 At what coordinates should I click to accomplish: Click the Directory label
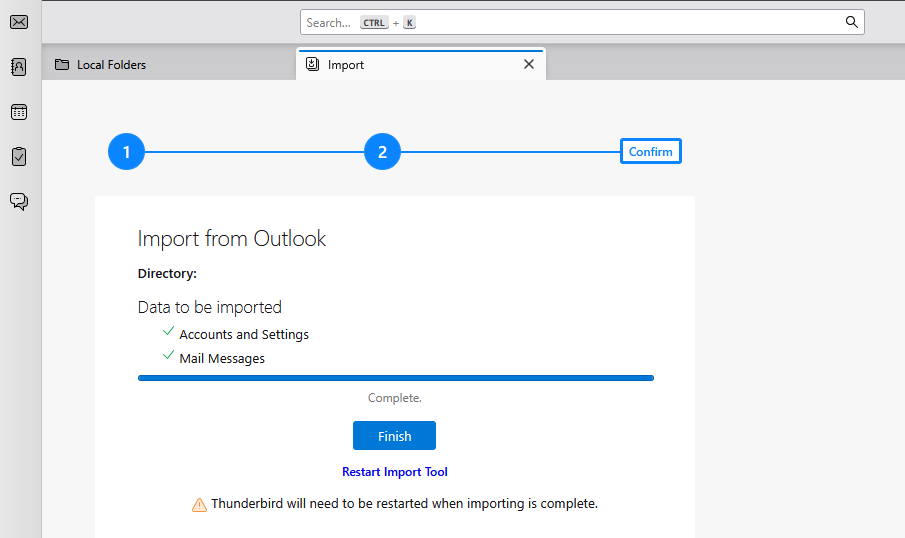point(167,274)
